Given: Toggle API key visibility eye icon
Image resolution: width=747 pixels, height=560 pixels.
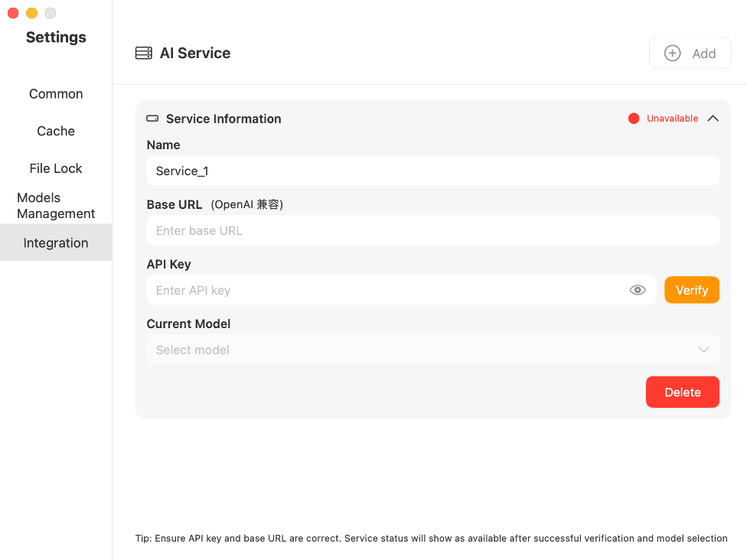Looking at the screenshot, I should [x=638, y=290].
